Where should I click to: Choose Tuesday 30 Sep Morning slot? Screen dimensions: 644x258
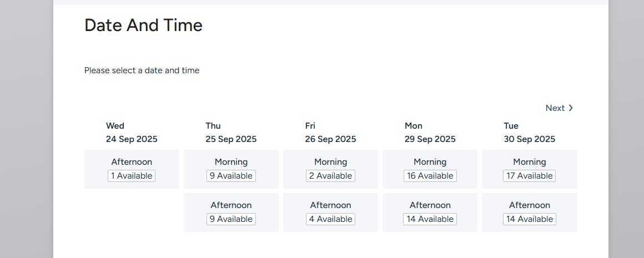point(530,169)
